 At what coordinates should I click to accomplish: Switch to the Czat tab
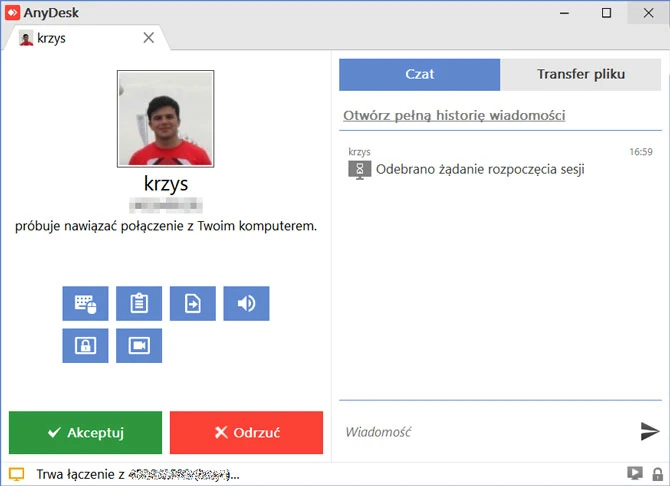pos(419,75)
